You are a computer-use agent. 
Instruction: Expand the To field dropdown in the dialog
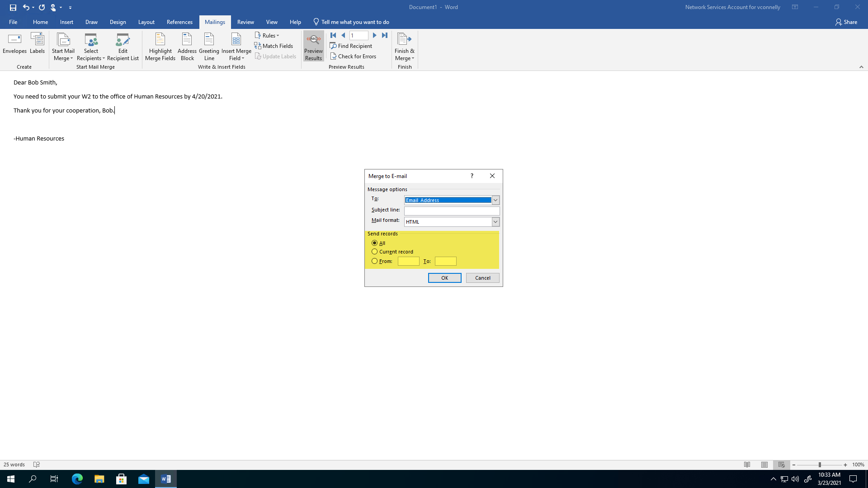coord(495,200)
